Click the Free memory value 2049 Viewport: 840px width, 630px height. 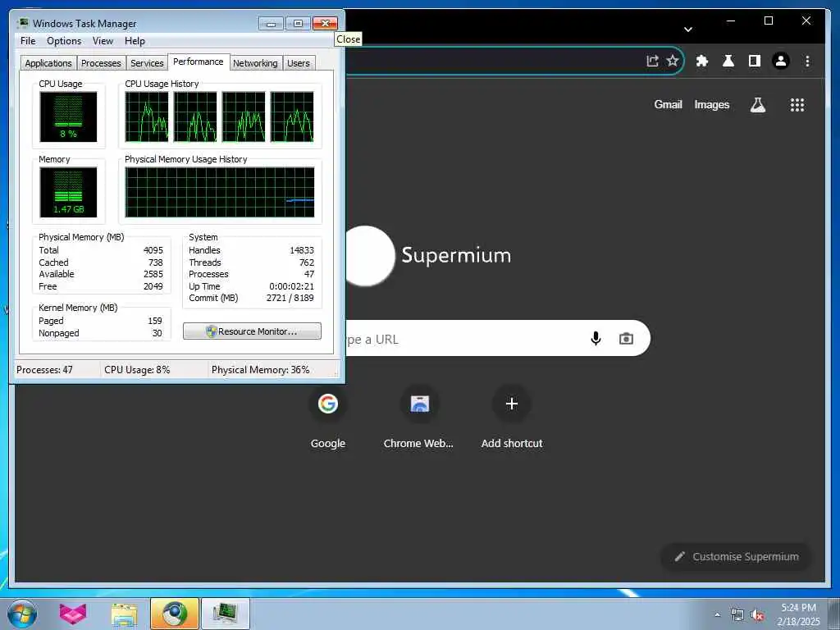click(x=153, y=286)
